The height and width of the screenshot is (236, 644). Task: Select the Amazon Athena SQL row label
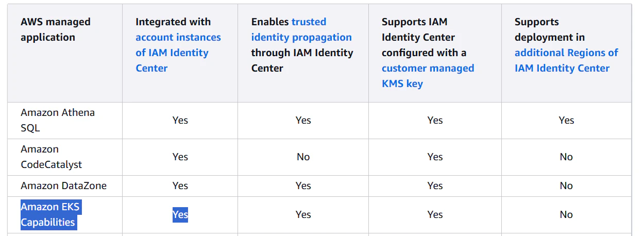click(x=58, y=120)
